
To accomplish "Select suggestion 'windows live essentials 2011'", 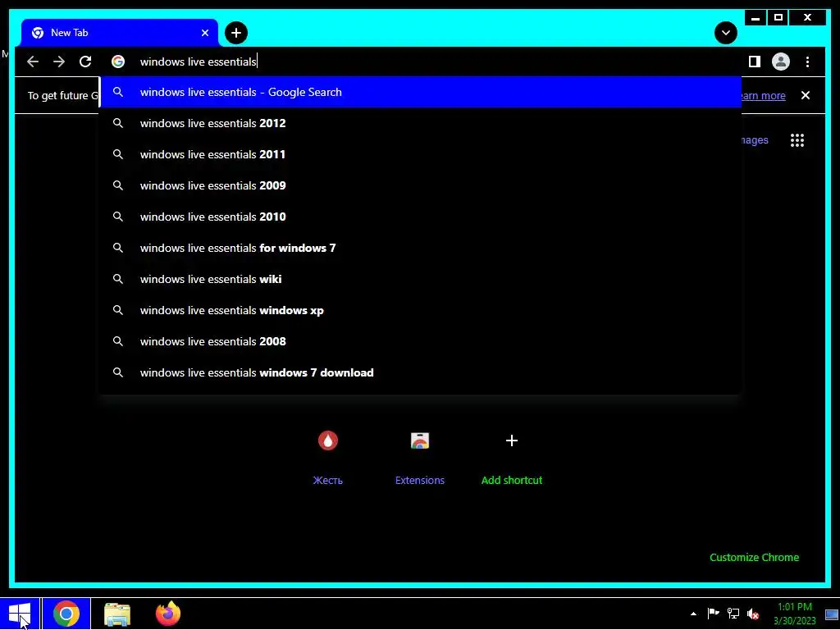I will 421,154.
